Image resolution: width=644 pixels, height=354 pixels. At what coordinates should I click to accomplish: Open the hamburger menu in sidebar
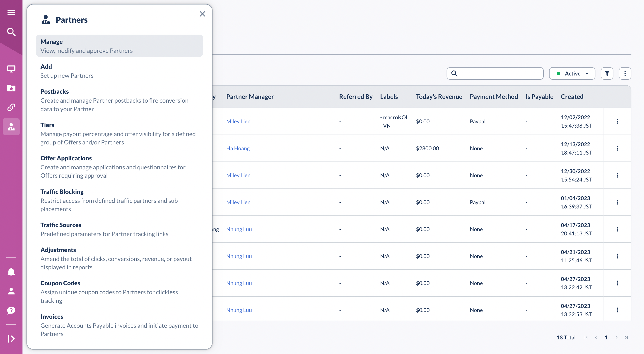(x=11, y=13)
